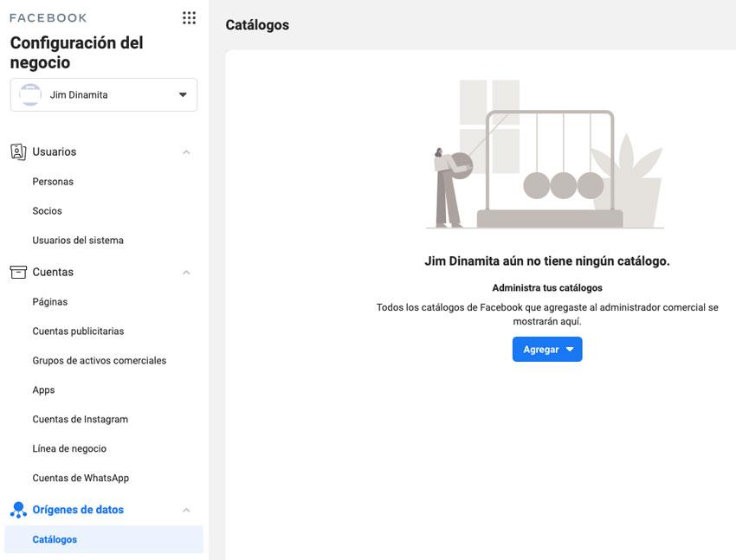The image size is (736, 560).
Task: Click the Catálogos page title
Action: (x=257, y=25)
